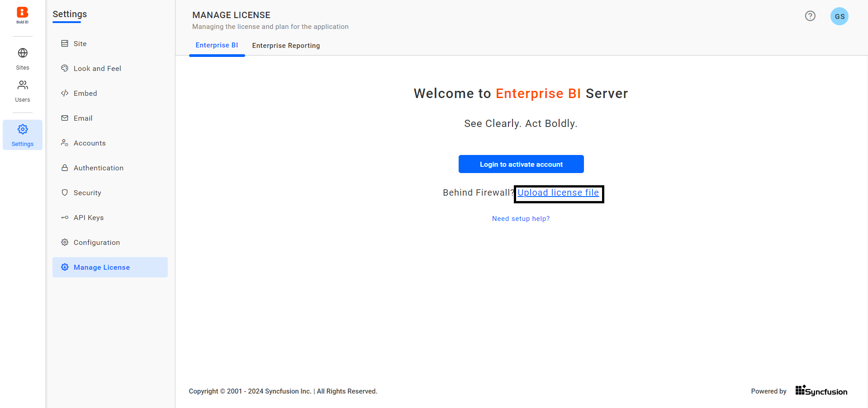The height and width of the screenshot is (408, 868).
Task: Open the help question mark icon
Action: tap(810, 16)
